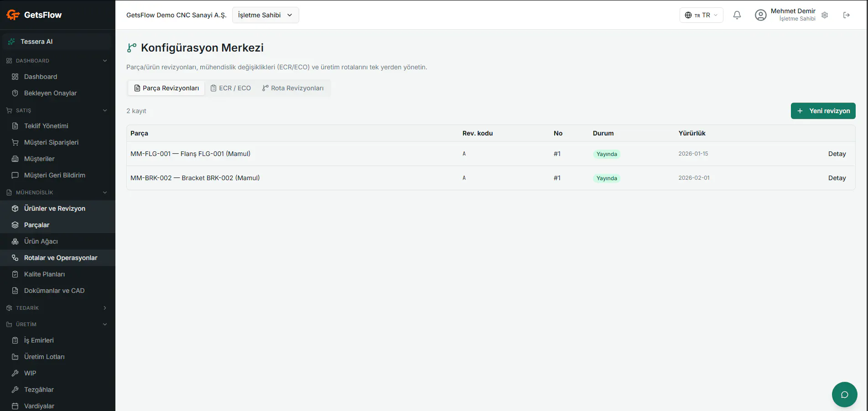
Task: Click the Dashboard grid icon in sidebar
Action: pos(15,77)
